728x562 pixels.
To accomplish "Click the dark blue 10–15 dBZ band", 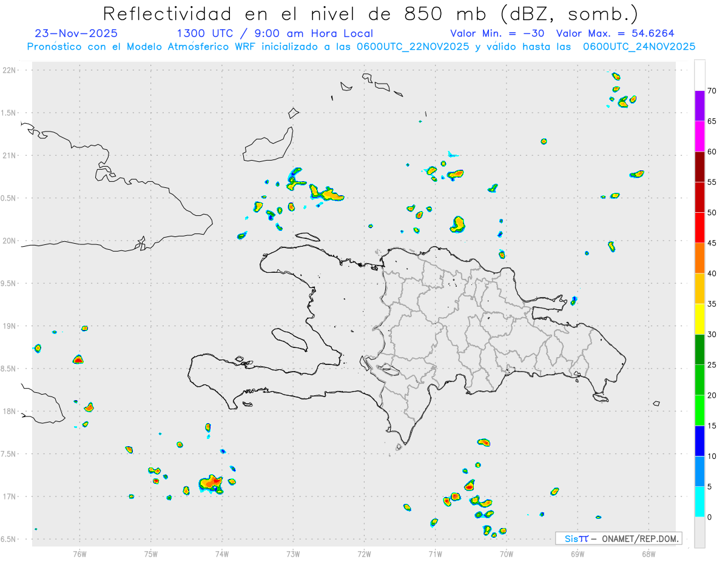I will click(699, 441).
